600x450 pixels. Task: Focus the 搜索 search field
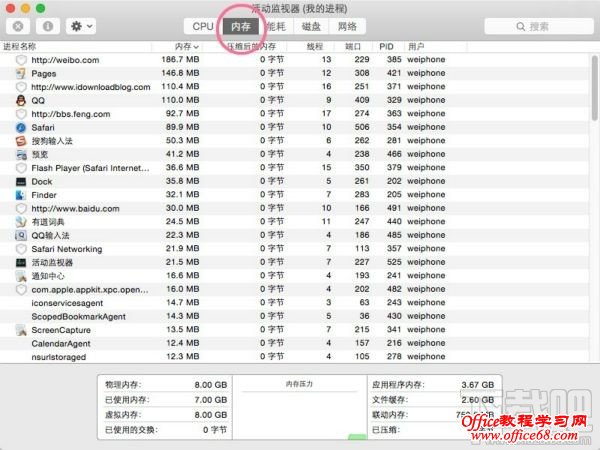click(539, 26)
